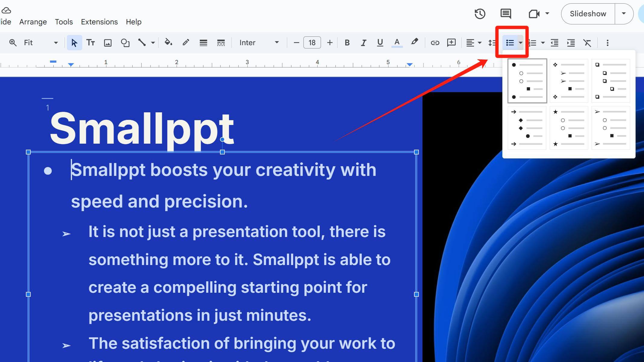Toggle Underline formatting
The height and width of the screenshot is (362, 644).
coord(380,43)
